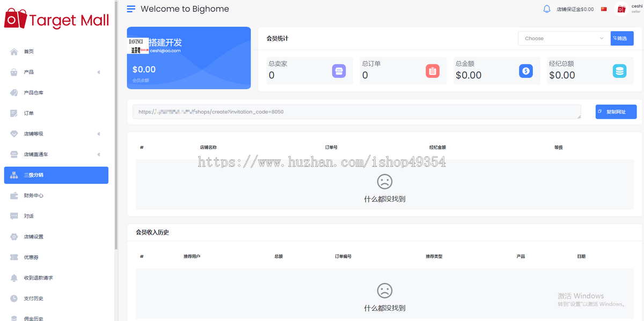Open 订单 in the sidebar
This screenshot has height=321, width=644.
click(56, 113)
